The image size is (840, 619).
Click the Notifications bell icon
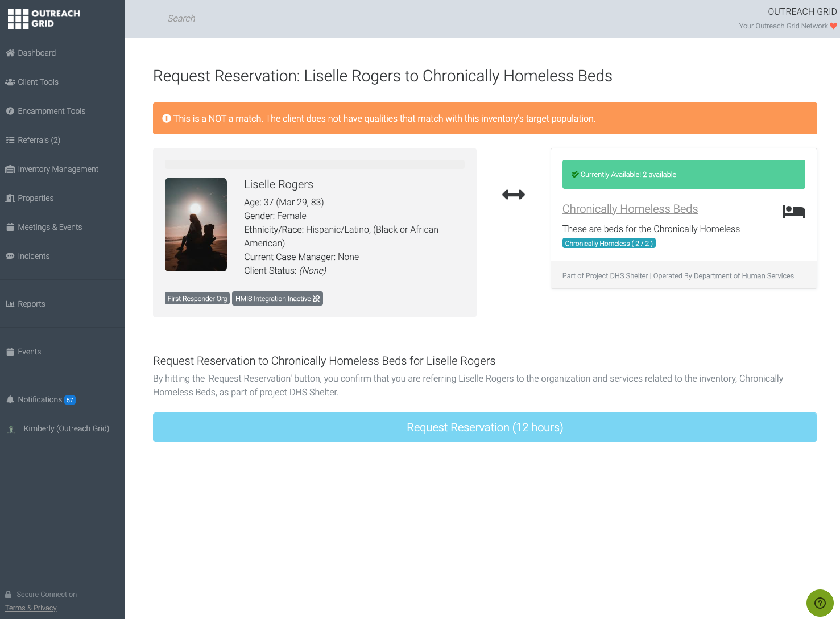[x=10, y=399]
